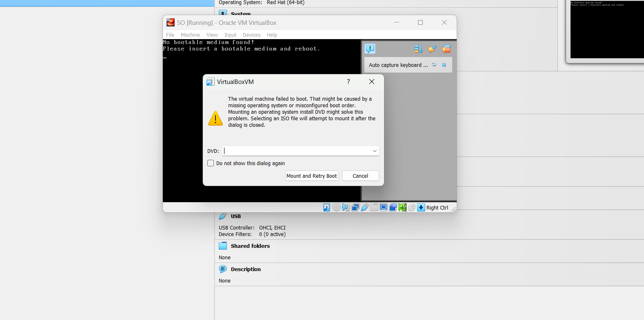This screenshot has height=320, width=644.
Task: Open the Shared folders section header
Action: coord(250,246)
